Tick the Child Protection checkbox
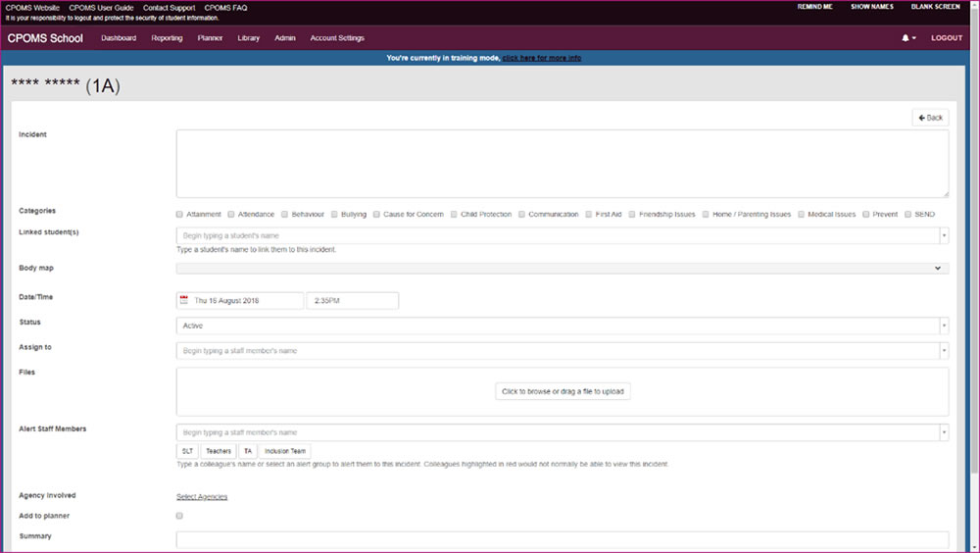Screen dimensions: 980x553 click(454, 214)
